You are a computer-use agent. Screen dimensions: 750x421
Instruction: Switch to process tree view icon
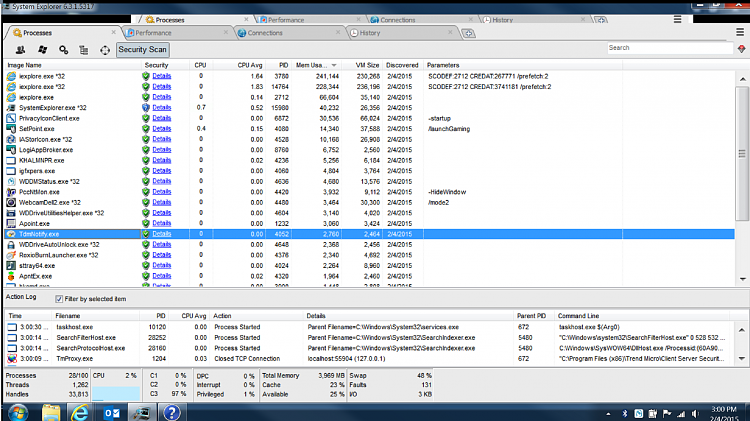pos(84,50)
